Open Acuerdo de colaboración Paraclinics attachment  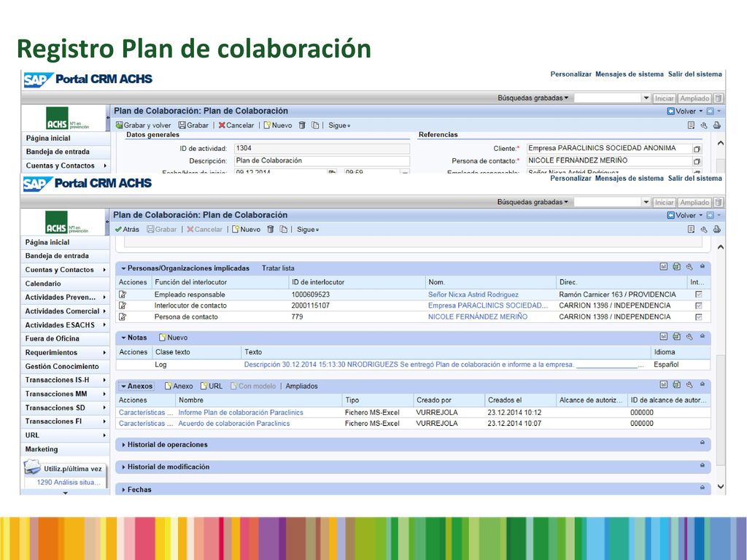click(x=234, y=424)
